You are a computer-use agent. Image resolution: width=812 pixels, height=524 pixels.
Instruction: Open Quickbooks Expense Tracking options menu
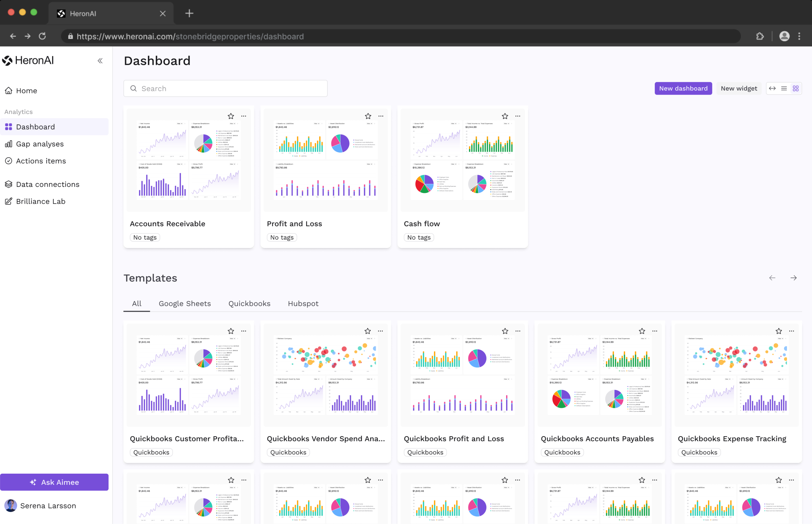point(791,331)
